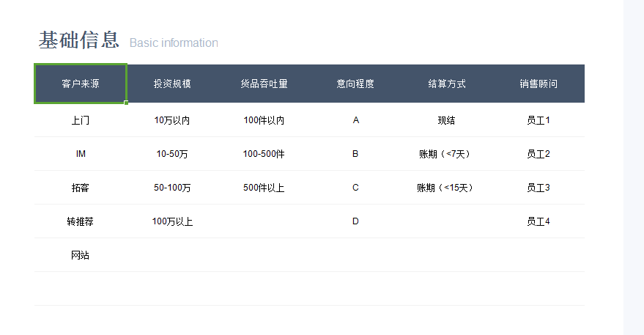Viewport: 644px width, 335px height.
Task: Click the fill handle of the selected cell
Action: 126,103
